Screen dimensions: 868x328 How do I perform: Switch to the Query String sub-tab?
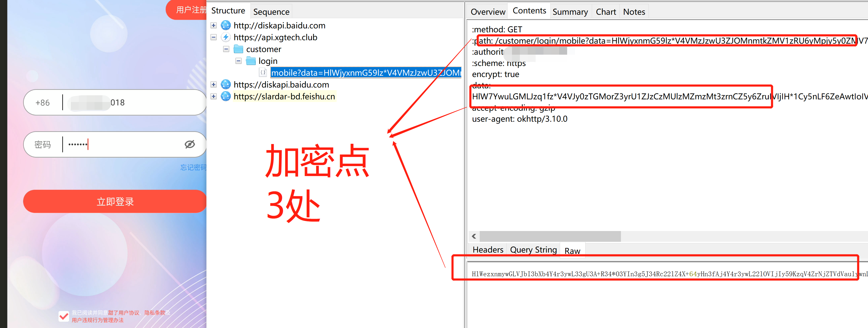(533, 250)
